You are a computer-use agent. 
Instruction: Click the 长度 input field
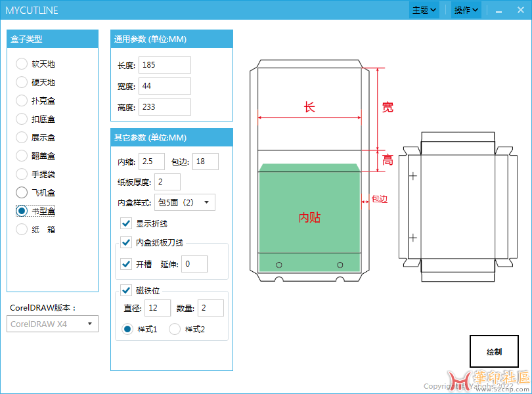click(165, 65)
